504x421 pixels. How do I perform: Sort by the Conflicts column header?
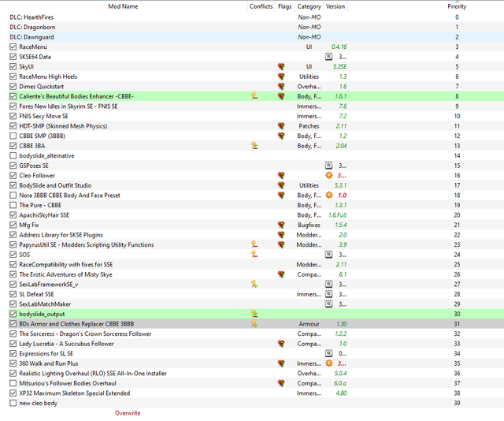click(261, 6)
